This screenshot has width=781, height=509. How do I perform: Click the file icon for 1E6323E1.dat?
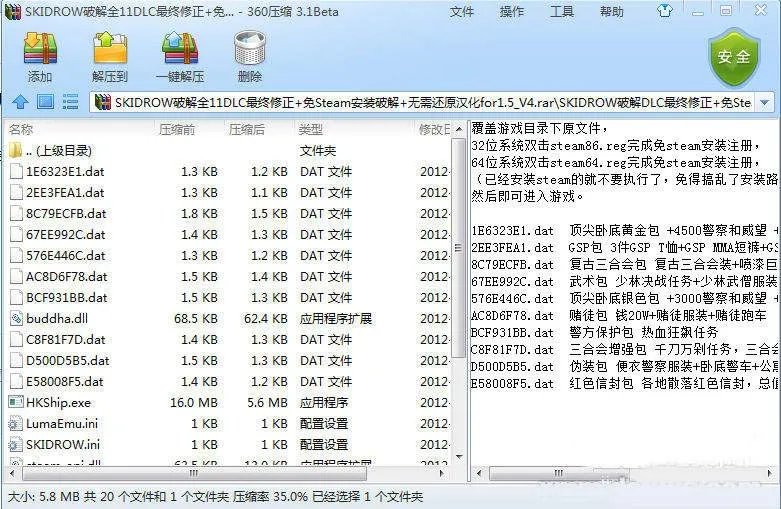point(16,171)
